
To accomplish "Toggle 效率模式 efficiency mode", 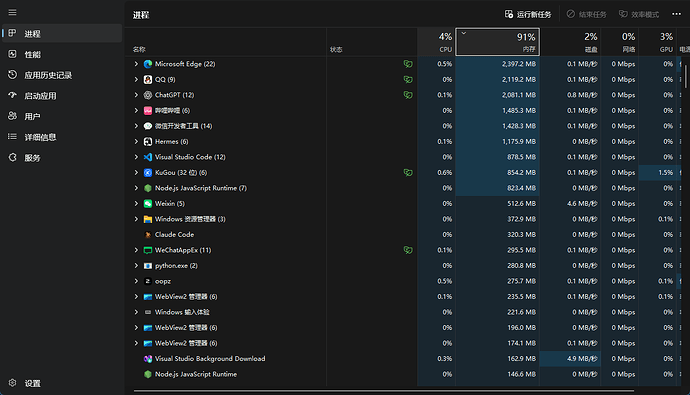I will tap(639, 15).
